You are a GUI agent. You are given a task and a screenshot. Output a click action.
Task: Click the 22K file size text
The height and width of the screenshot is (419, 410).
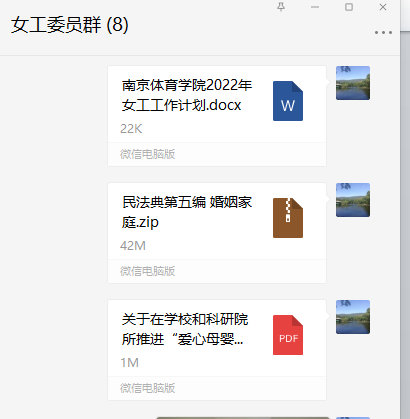click(x=131, y=129)
